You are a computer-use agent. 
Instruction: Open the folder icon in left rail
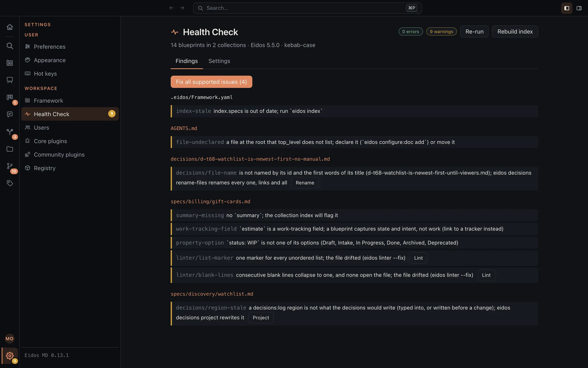point(10,149)
